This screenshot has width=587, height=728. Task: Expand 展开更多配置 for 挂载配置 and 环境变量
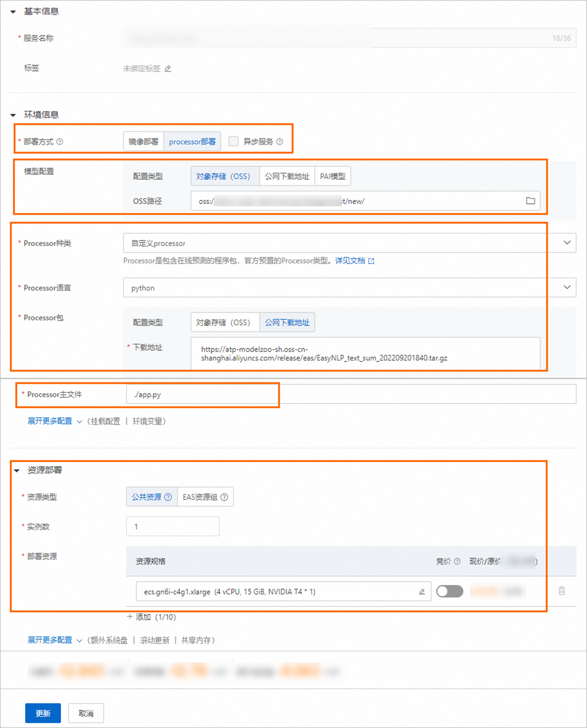pyautogui.click(x=55, y=421)
